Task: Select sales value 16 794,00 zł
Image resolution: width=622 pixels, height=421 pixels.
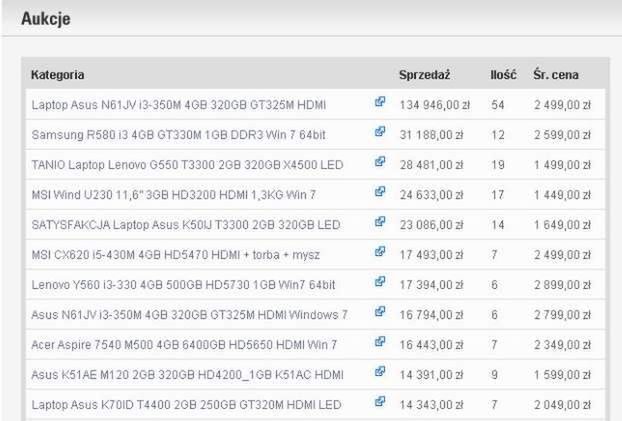Action: 432,315
